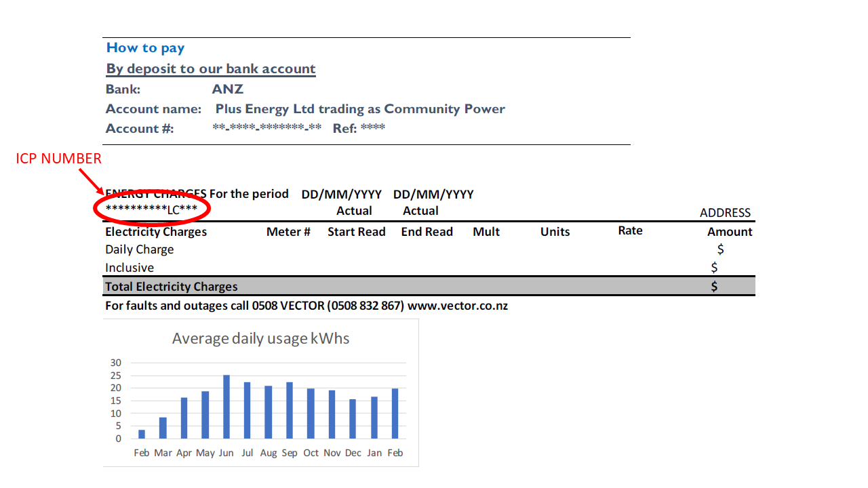Viewport: 868px width, 488px height.
Task: Click the red ICP NUMBER label
Action: tap(59, 159)
